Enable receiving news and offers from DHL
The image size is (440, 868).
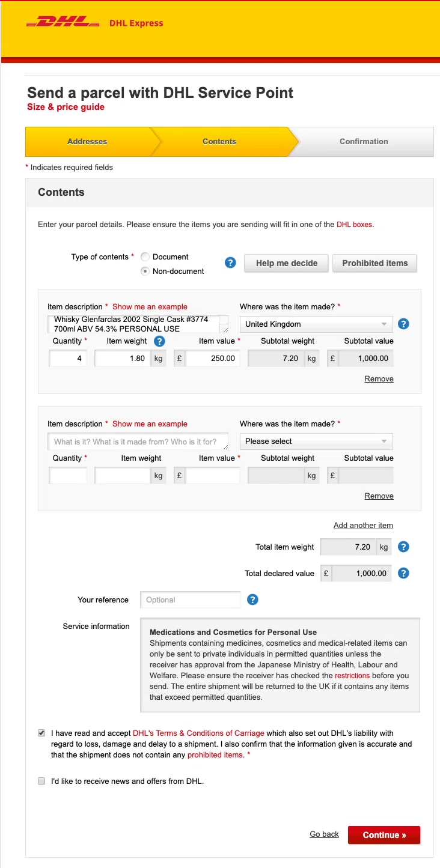tap(41, 781)
